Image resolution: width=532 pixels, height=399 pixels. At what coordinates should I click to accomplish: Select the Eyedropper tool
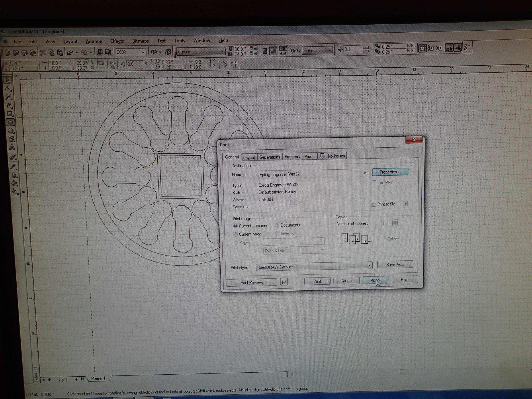(x=13, y=166)
